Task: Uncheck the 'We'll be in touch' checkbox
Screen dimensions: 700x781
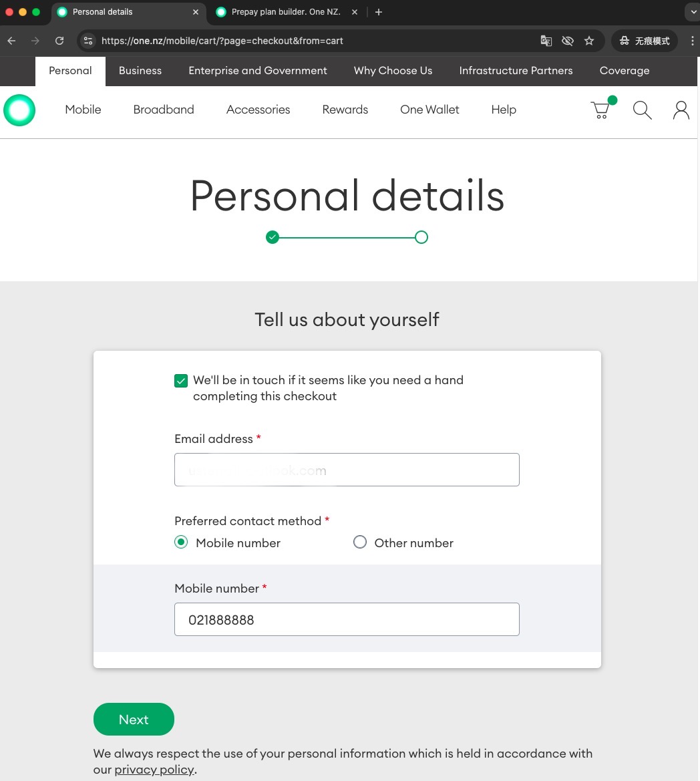Action: pos(181,381)
